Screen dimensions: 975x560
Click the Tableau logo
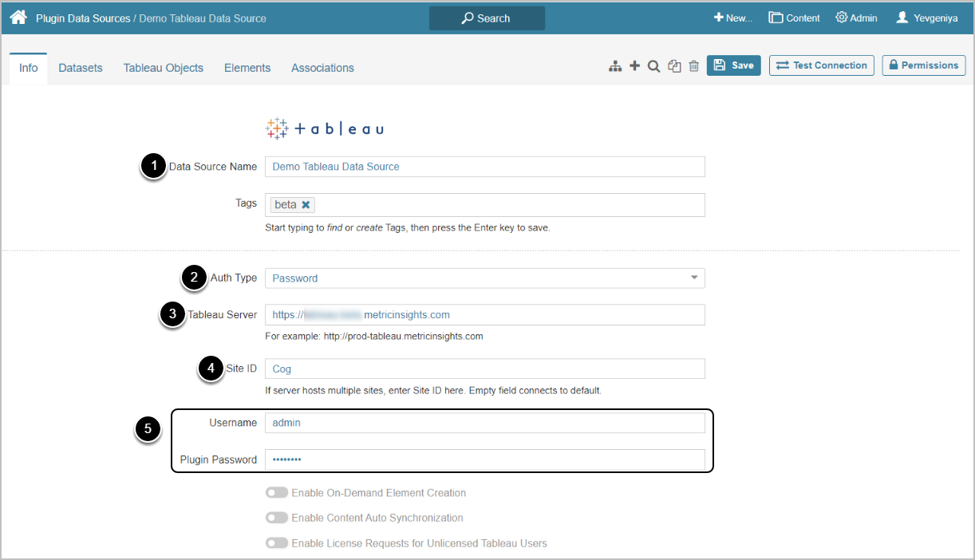325,129
